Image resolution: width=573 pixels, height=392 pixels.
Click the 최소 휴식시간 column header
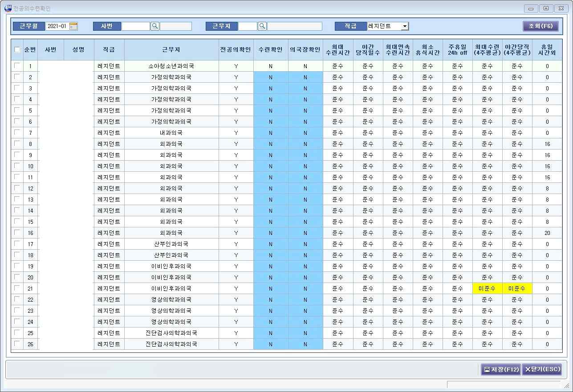tap(427, 49)
